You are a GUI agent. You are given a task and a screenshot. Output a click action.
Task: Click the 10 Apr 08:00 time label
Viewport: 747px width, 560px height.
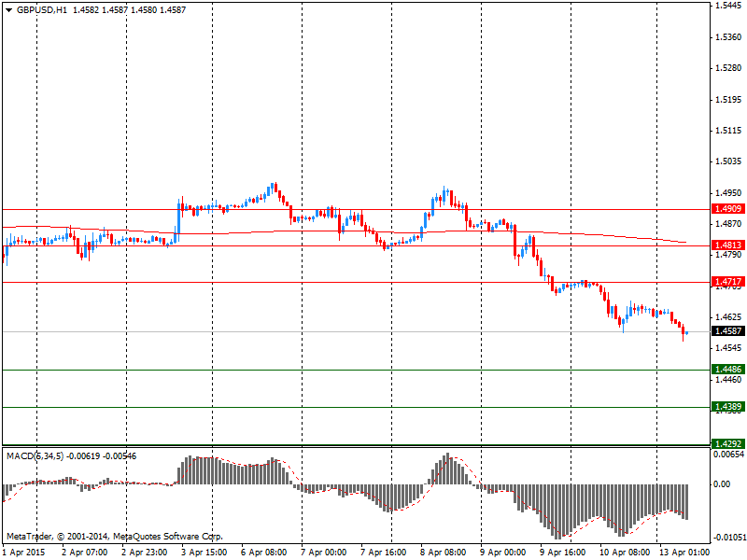pos(625,553)
